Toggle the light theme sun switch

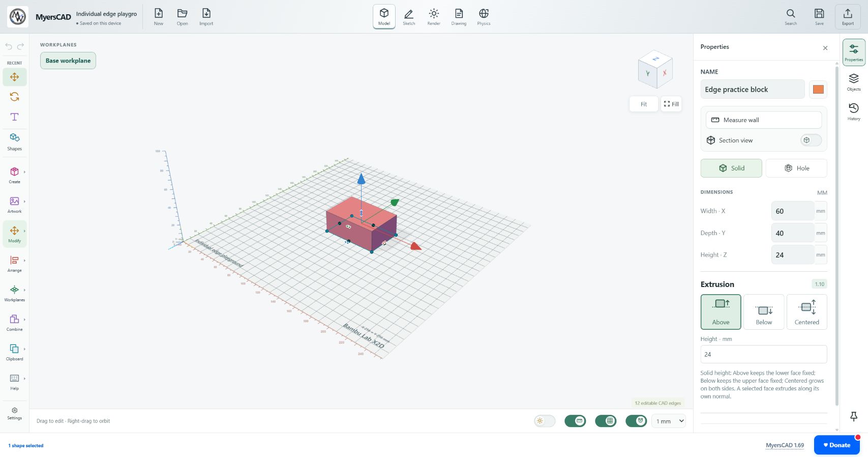click(x=545, y=421)
